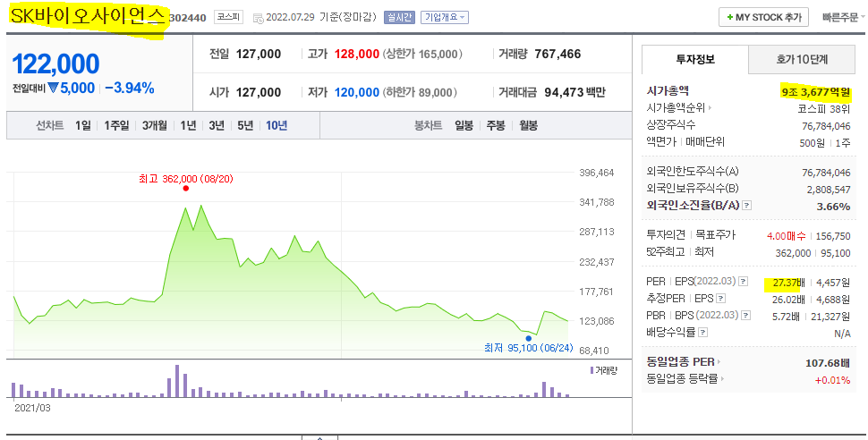Click the 외국인보유주식수(B) value 2,808,547
868x440 pixels.
(x=829, y=190)
